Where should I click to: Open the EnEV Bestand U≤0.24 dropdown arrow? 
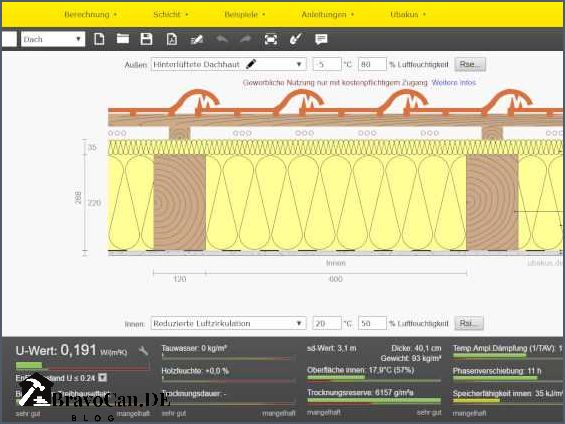[103, 378]
